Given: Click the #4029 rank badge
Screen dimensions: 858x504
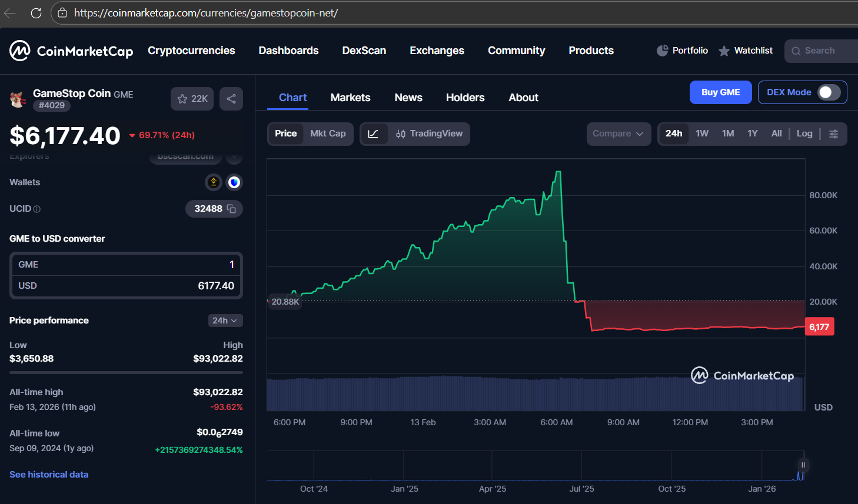Looking at the screenshot, I should (52, 106).
